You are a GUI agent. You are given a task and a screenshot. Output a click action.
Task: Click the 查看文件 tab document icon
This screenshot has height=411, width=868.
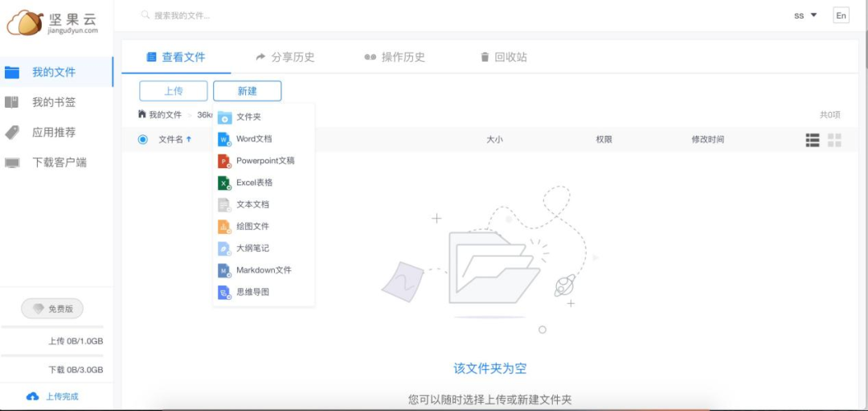click(x=151, y=57)
